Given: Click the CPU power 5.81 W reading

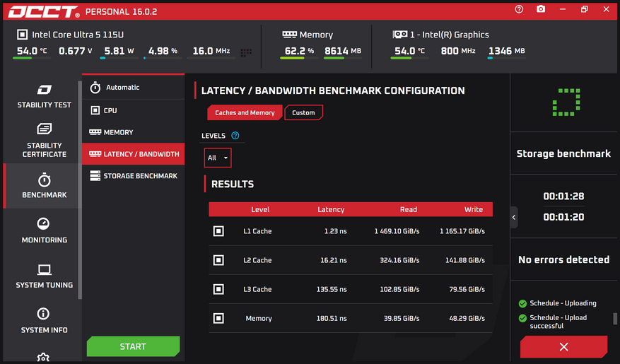Looking at the screenshot, I should (x=119, y=51).
